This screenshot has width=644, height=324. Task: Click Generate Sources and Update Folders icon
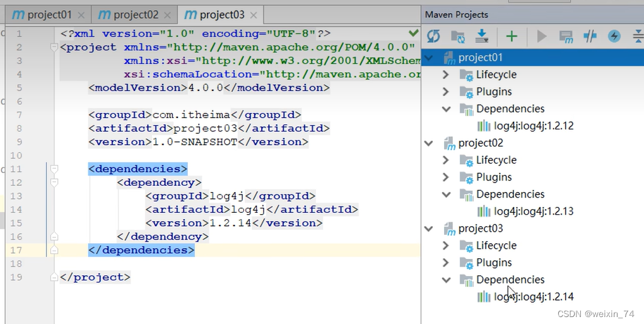tap(458, 37)
